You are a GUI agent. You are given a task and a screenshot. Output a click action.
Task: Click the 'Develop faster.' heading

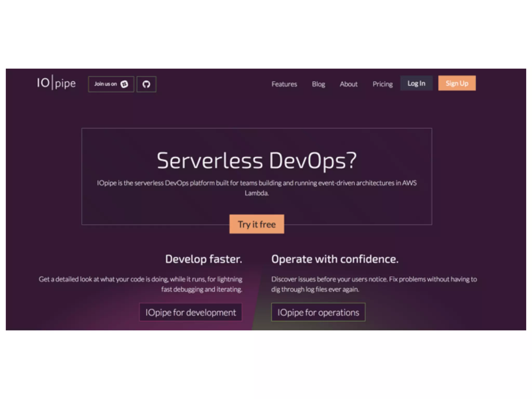click(x=204, y=259)
